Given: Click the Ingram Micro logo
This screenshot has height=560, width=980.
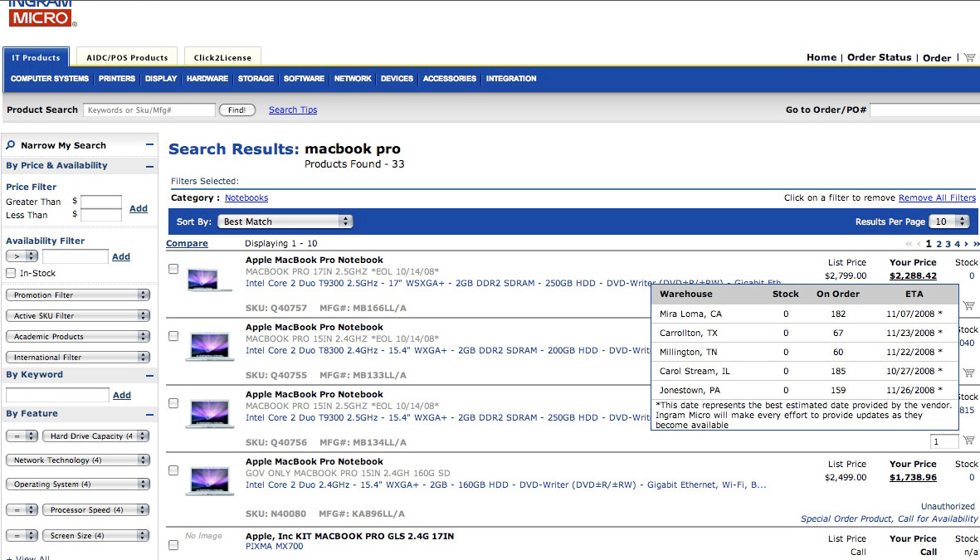Looking at the screenshot, I should tap(42, 13).
